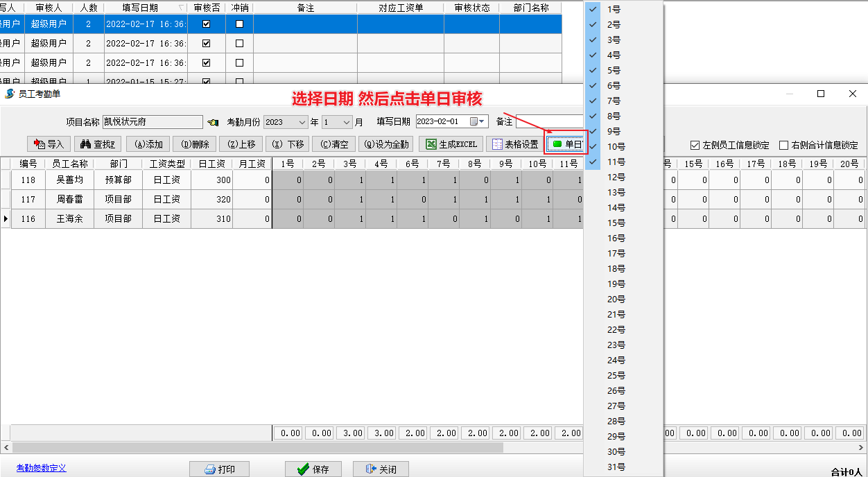This screenshot has height=477, width=868.
Task: Open the 考勤参数定义 link
Action: [42, 468]
